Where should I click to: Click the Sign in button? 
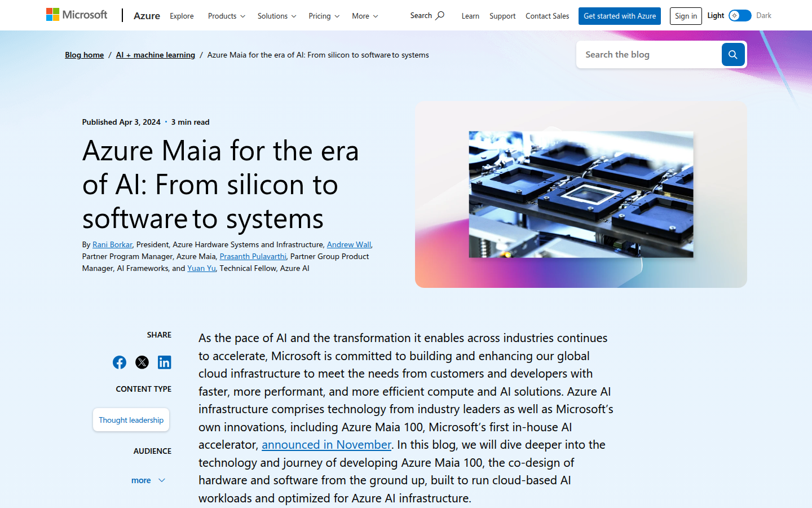686,16
